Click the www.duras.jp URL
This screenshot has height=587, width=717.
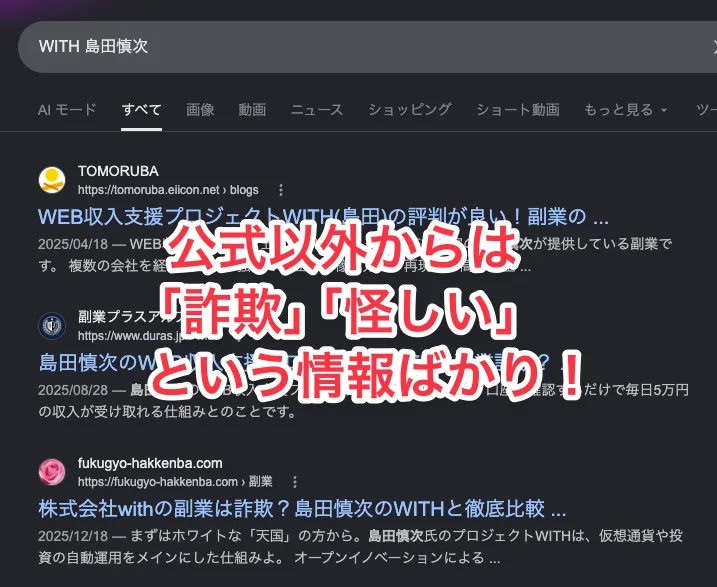(130, 336)
